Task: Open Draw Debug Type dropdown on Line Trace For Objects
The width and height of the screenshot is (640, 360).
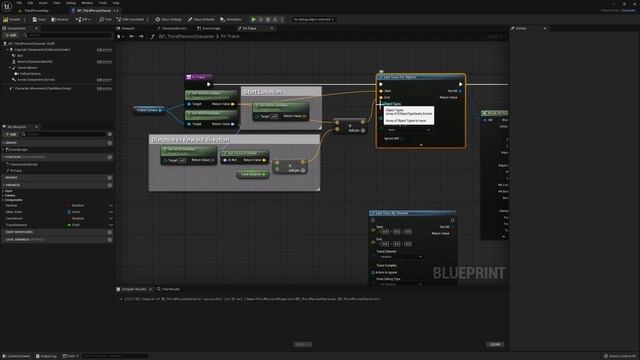Action: (x=409, y=130)
